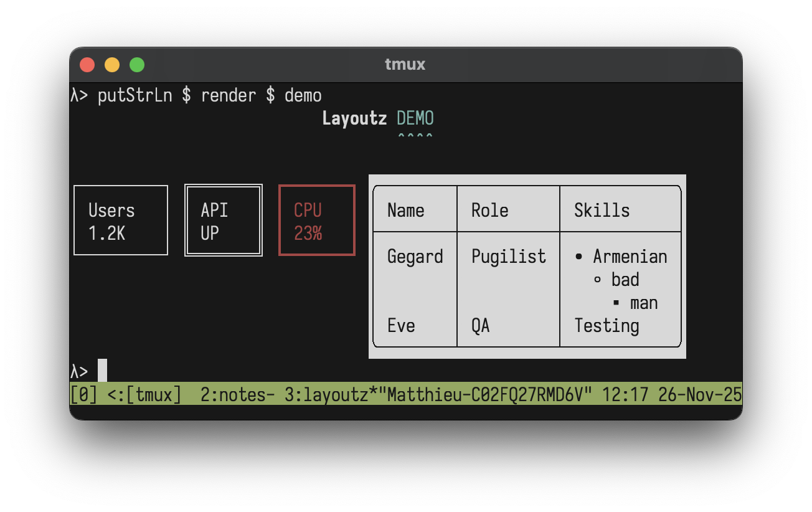Click the Role column header

[489, 211]
